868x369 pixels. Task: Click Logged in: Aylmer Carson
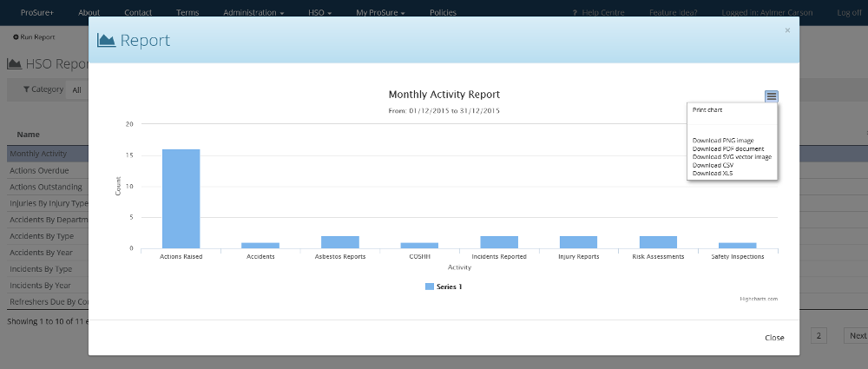(767, 13)
